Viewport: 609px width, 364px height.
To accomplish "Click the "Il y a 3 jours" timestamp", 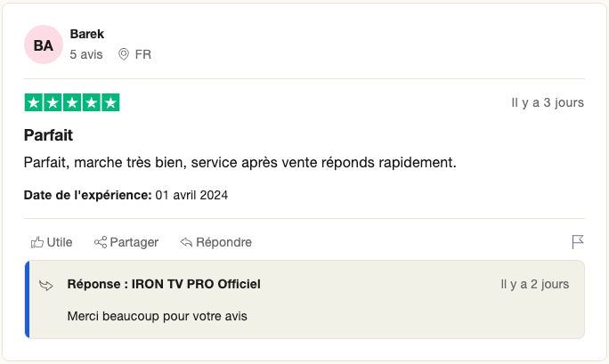I will 548,102.
